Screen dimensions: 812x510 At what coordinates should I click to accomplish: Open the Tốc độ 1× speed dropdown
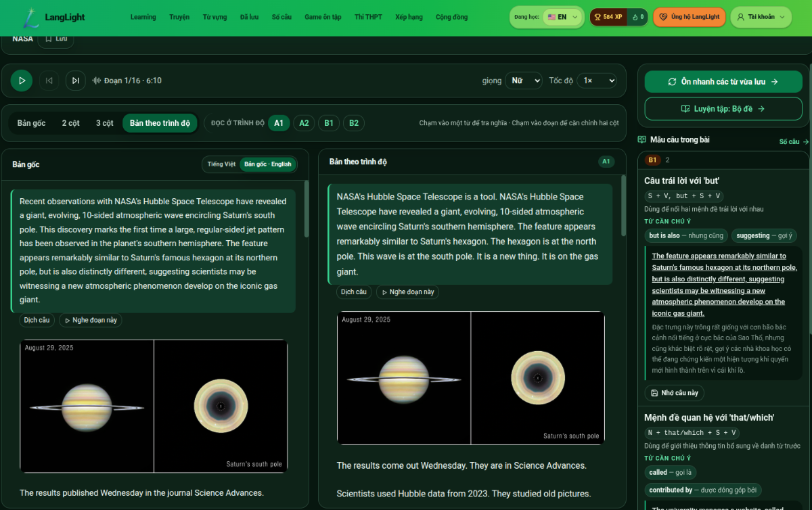(596, 80)
